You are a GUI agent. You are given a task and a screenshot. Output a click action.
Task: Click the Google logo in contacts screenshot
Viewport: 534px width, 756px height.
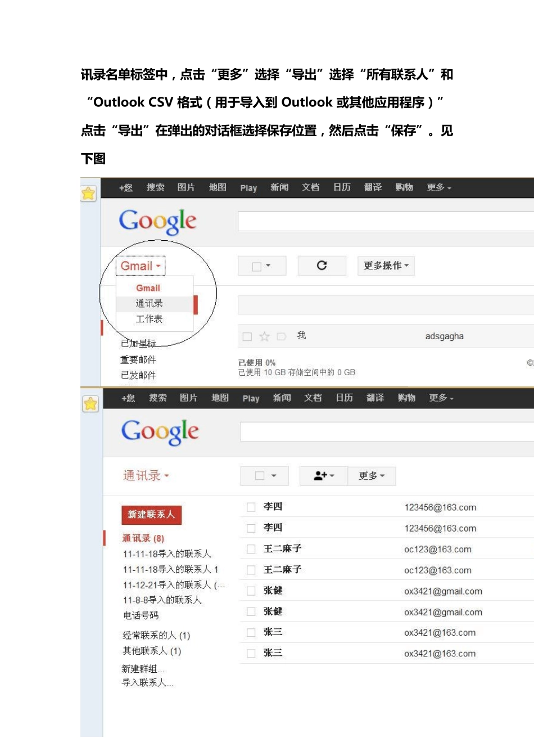tap(160, 432)
